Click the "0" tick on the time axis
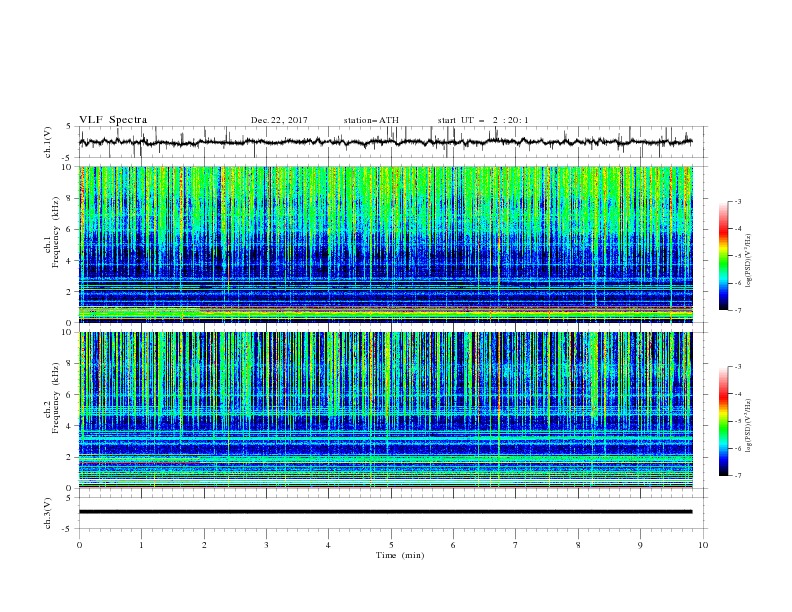The height and width of the screenshot is (612, 792). pyautogui.click(x=79, y=545)
